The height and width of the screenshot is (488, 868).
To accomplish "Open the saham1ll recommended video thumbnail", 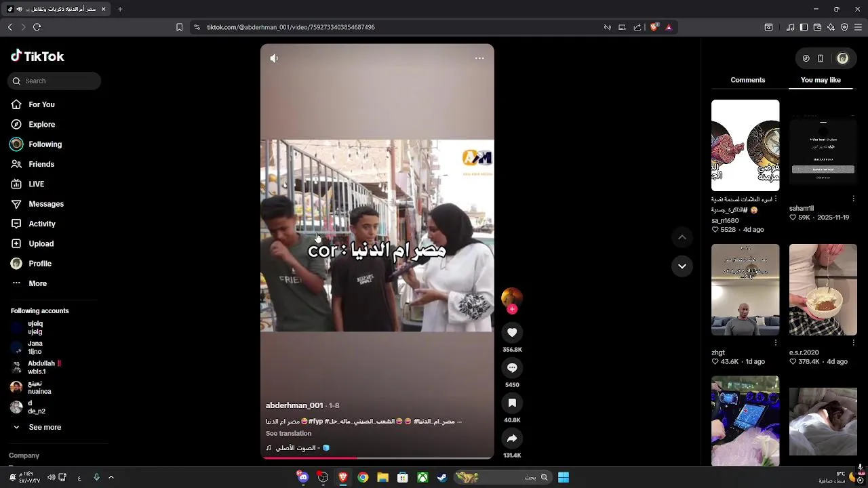I will 823,145.
